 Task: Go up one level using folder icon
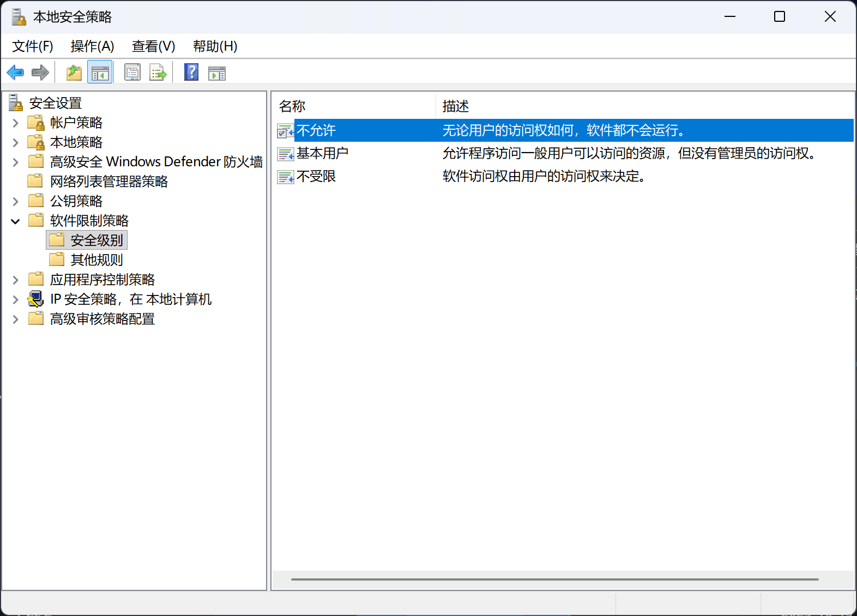74,73
